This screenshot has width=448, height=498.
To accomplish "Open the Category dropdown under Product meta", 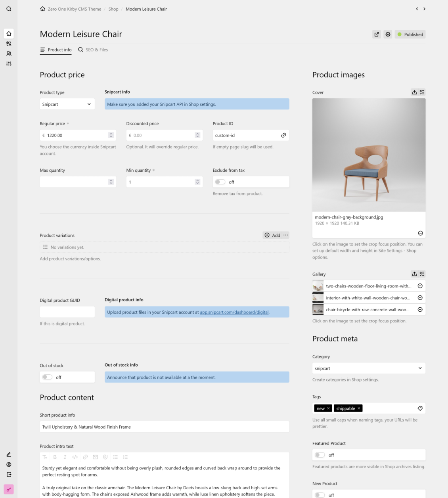I will [x=368, y=368].
